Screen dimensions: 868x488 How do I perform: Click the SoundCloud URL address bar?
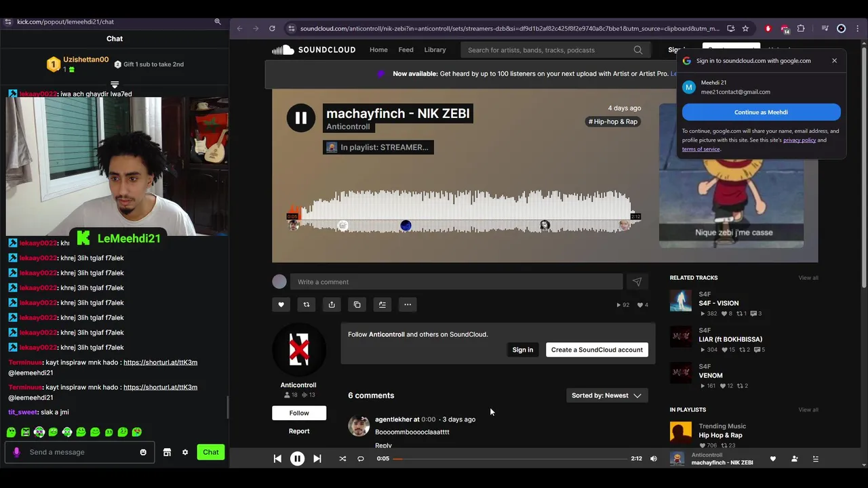(x=509, y=28)
